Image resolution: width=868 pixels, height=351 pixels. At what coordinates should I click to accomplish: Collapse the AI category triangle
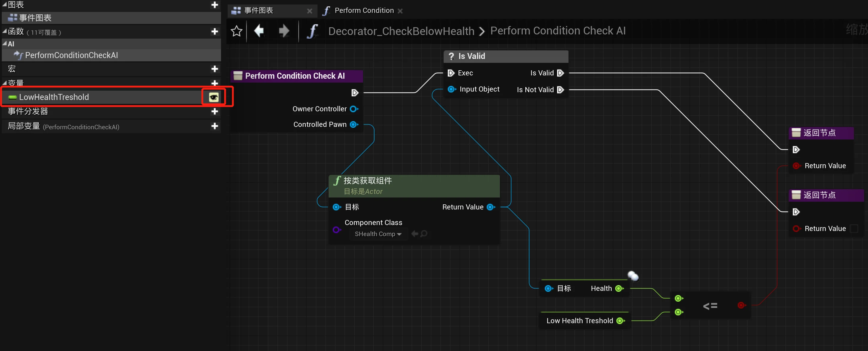[x=4, y=43]
